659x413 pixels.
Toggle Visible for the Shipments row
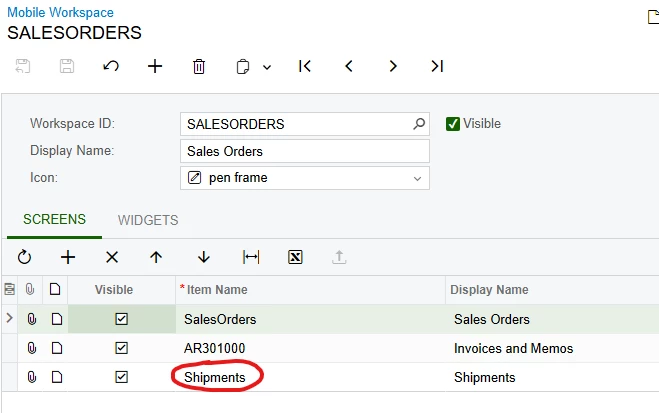(x=121, y=377)
